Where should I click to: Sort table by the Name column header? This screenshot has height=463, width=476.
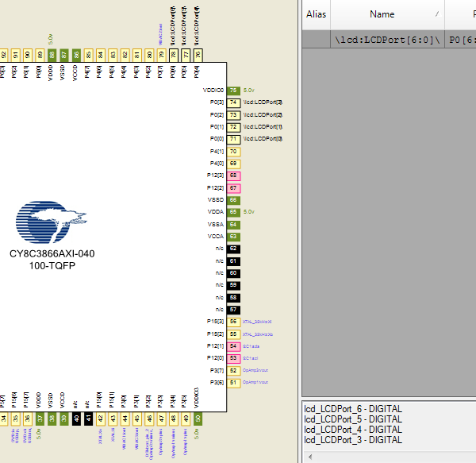[x=387, y=14]
